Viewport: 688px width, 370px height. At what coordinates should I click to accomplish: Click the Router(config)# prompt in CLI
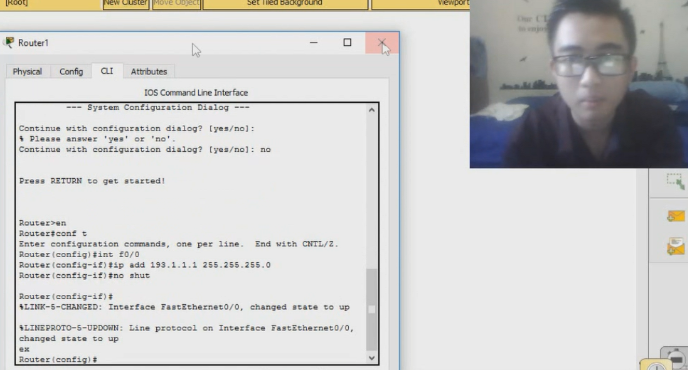point(58,359)
